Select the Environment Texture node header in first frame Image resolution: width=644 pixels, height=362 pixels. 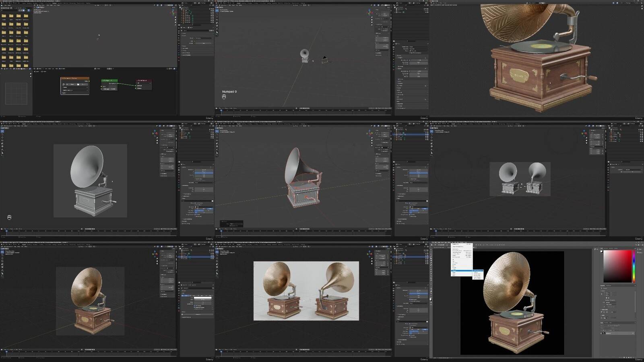click(75, 78)
